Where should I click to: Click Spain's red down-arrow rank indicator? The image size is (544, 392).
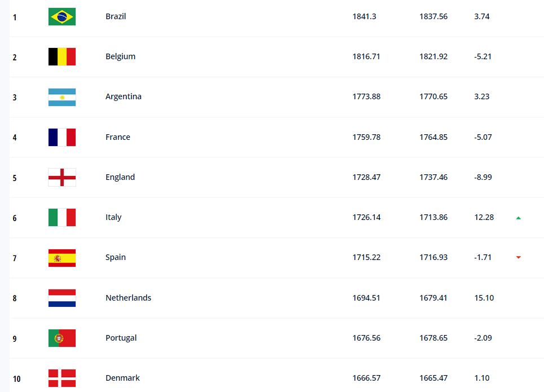519,257
